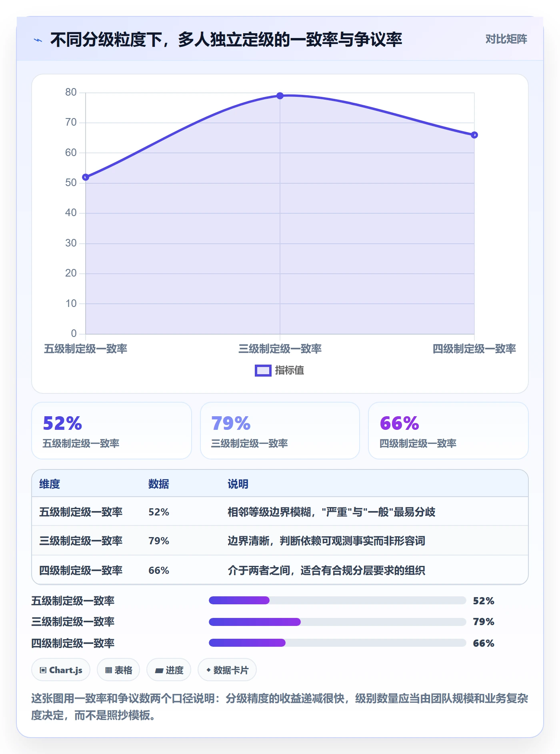Click the 79% progress bar
560x754 pixels.
(x=338, y=622)
